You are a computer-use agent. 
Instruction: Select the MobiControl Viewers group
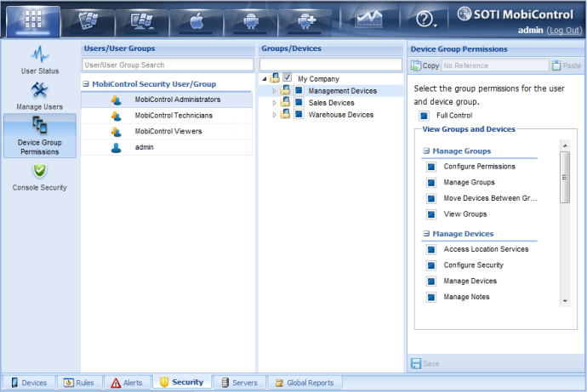(167, 131)
